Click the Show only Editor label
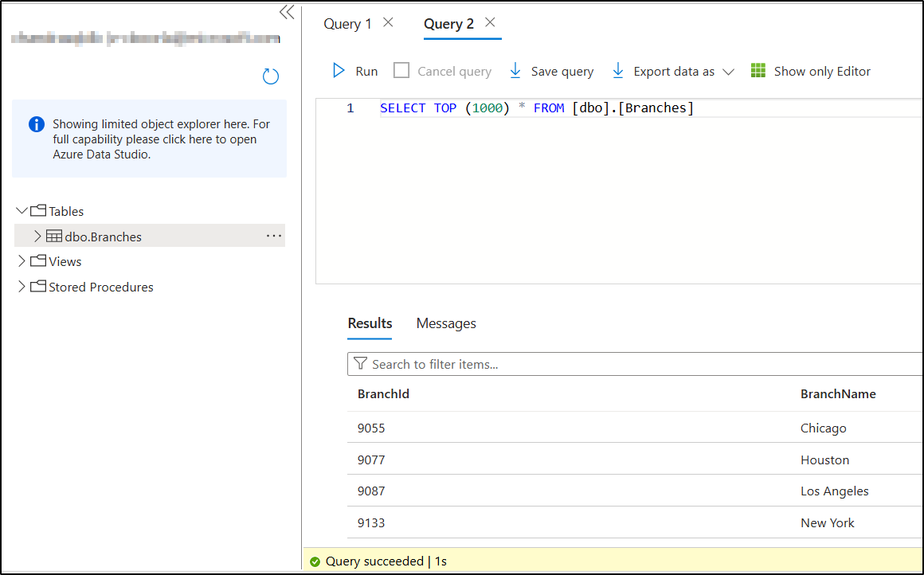The height and width of the screenshot is (575, 924). (822, 72)
